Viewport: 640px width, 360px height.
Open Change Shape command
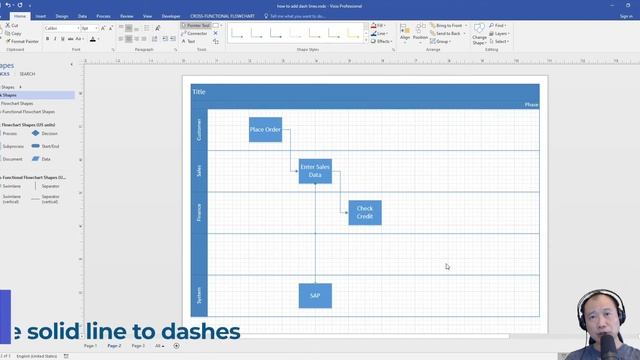479,34
